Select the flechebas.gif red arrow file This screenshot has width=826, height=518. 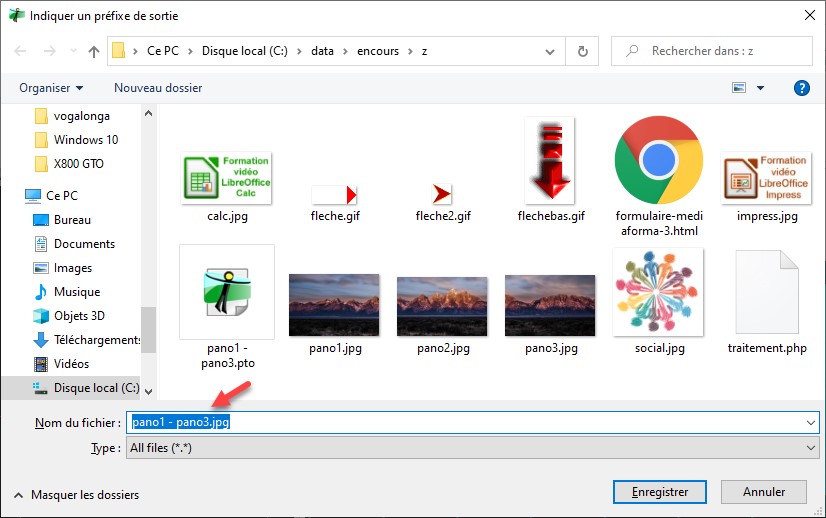pos(550,161)
